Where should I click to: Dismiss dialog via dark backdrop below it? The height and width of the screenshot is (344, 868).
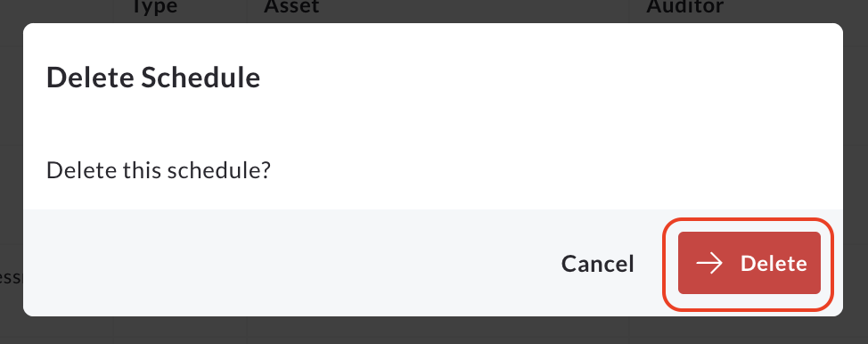434,331
